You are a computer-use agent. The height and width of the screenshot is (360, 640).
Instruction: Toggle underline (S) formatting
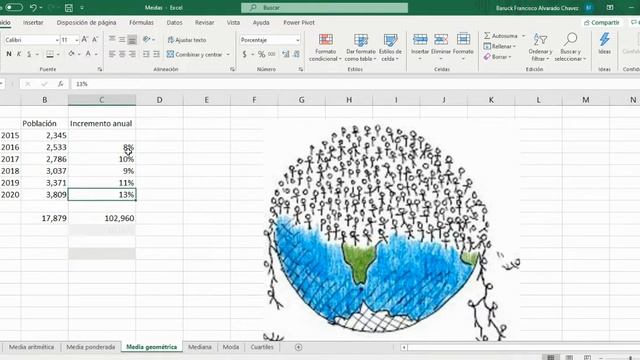click(29, 54)
